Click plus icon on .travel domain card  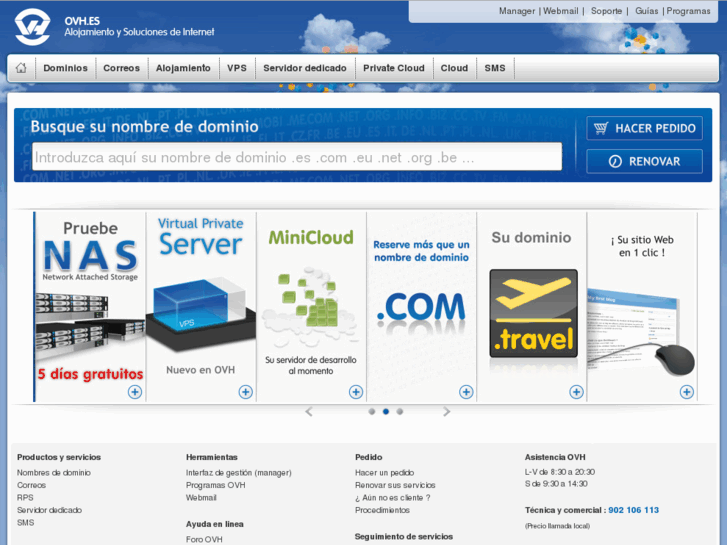(x=576, y=392)
